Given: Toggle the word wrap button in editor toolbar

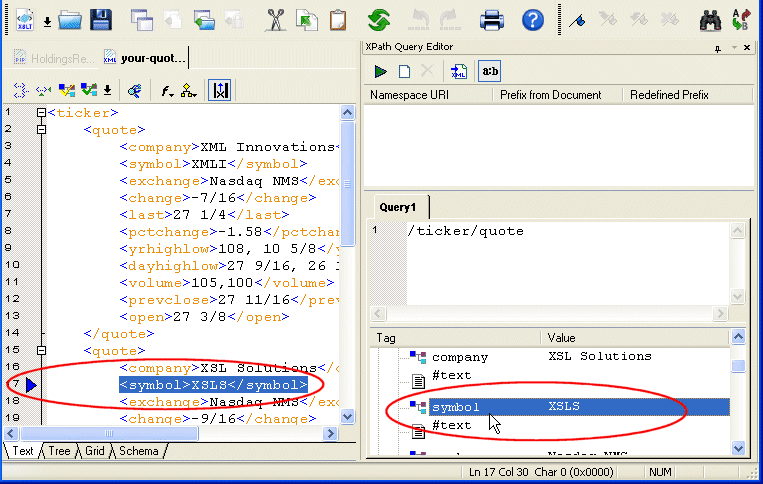Looking at the screenshot, I should click(x=220, y=90).
